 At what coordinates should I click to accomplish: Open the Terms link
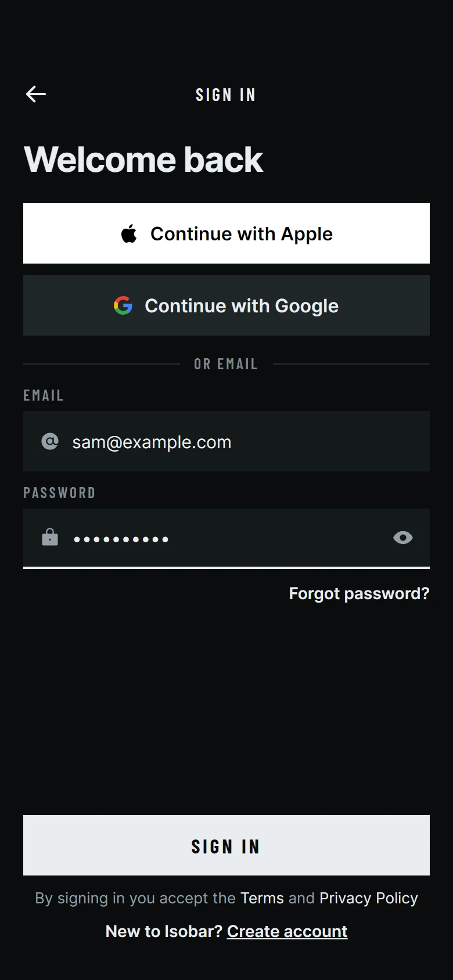pyautogui.click(x=262, y=898)
